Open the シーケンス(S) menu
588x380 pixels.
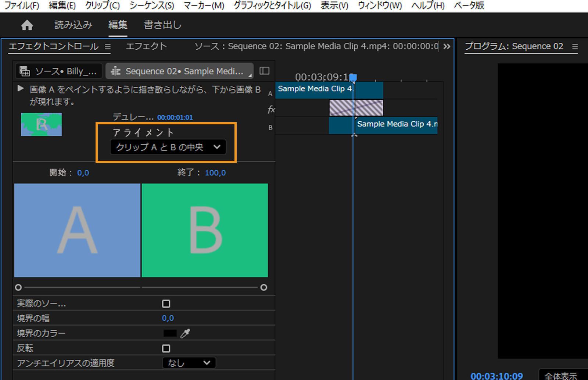pos(152,6)
